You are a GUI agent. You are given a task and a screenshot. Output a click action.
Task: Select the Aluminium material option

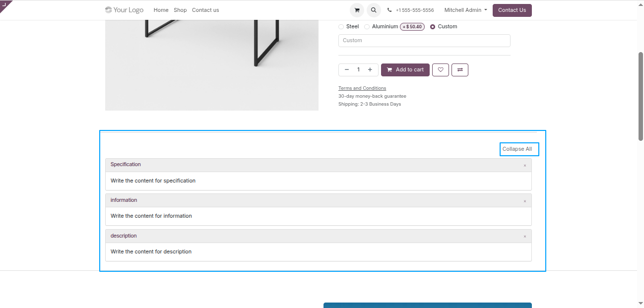tap(367, 26)
